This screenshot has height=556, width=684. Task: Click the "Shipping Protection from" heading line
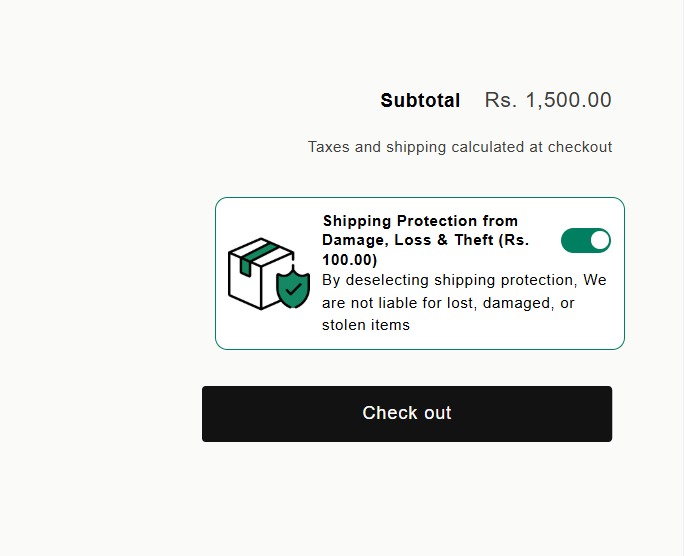tap(420, 221)
